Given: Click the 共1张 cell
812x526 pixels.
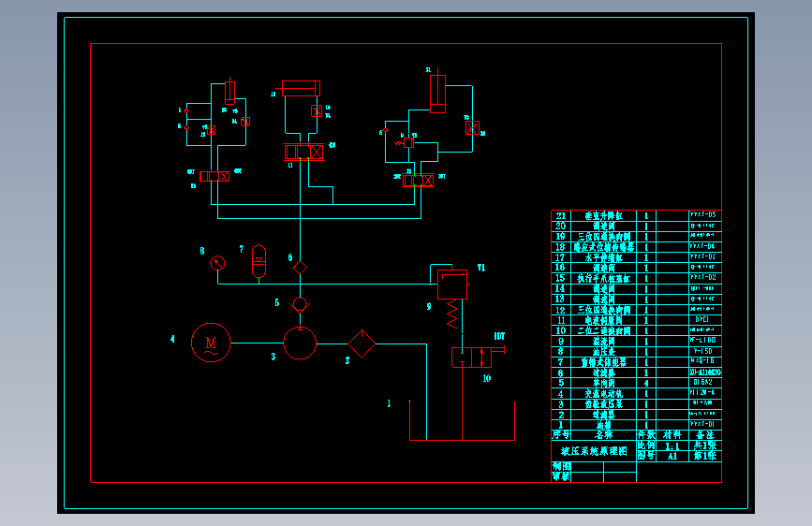Looking at the screenshot, I should (x=705, y=446).
